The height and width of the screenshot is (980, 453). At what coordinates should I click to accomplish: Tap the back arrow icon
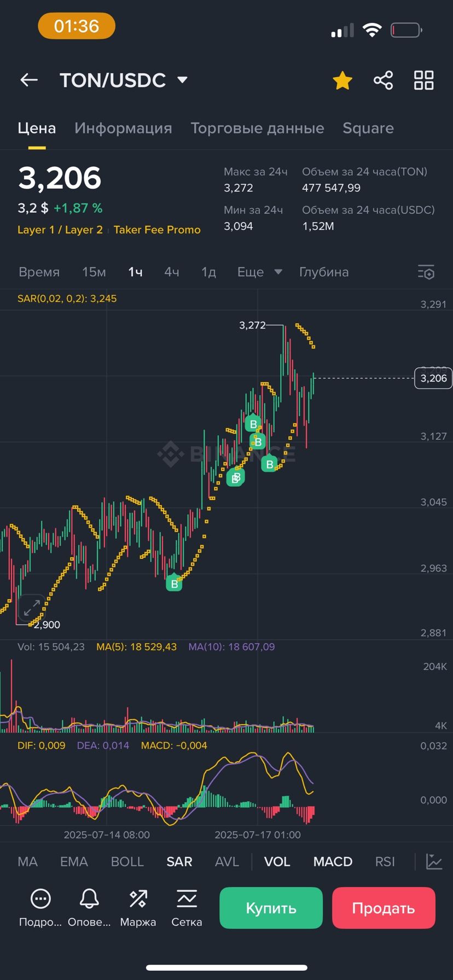pyautogui.click(x=29, y=80)
